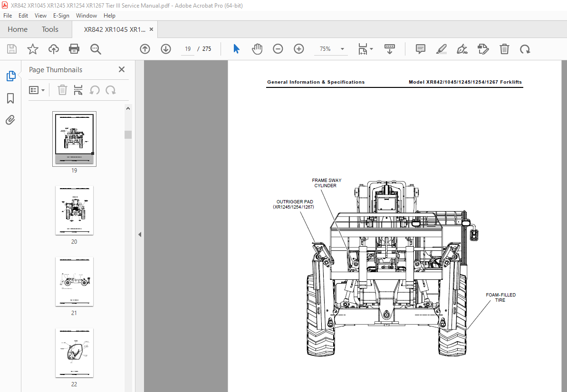Zoom out with the minus circle icon

coord(278,49)
